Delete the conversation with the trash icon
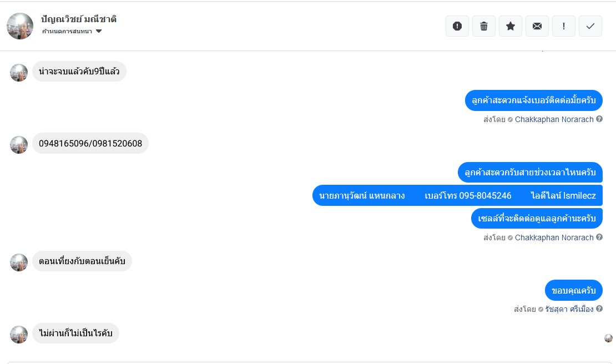616x364 pixels. pos(484,26)
